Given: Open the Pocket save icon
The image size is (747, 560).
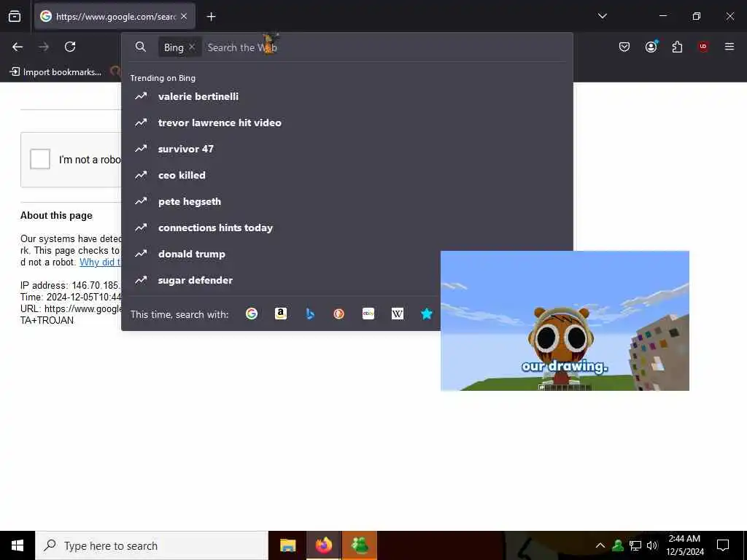Looking at the screenshot, I should pos(624,47).
